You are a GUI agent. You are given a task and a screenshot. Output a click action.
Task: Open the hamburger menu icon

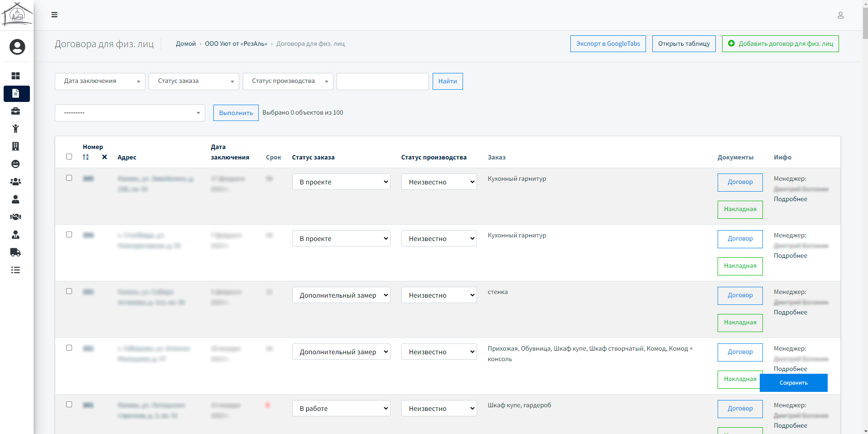tap(54, 15)
